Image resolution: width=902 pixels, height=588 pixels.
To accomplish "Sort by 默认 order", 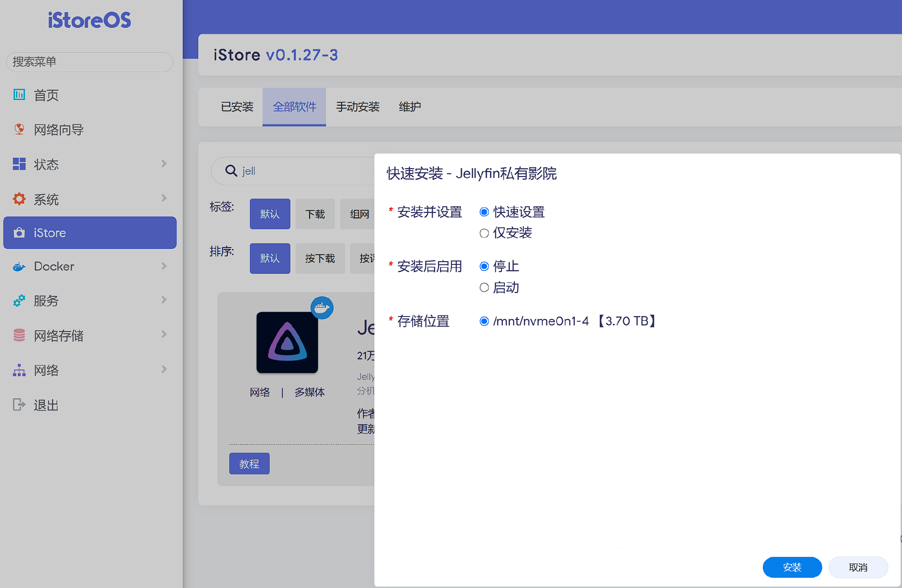I will 270,258.
